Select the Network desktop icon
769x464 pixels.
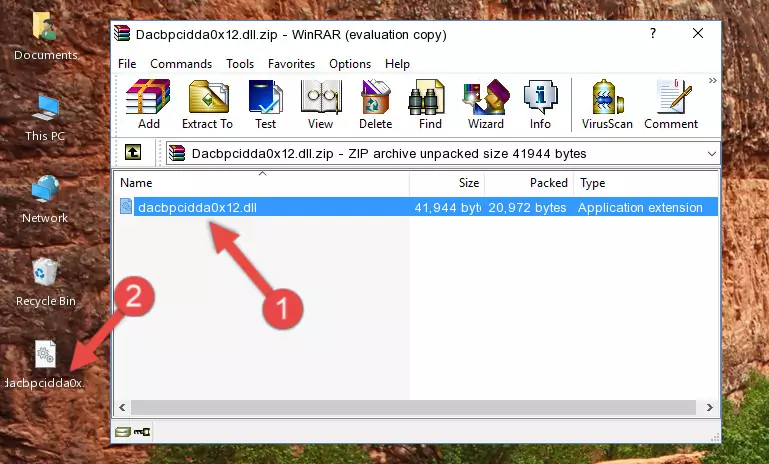point(45,200)
